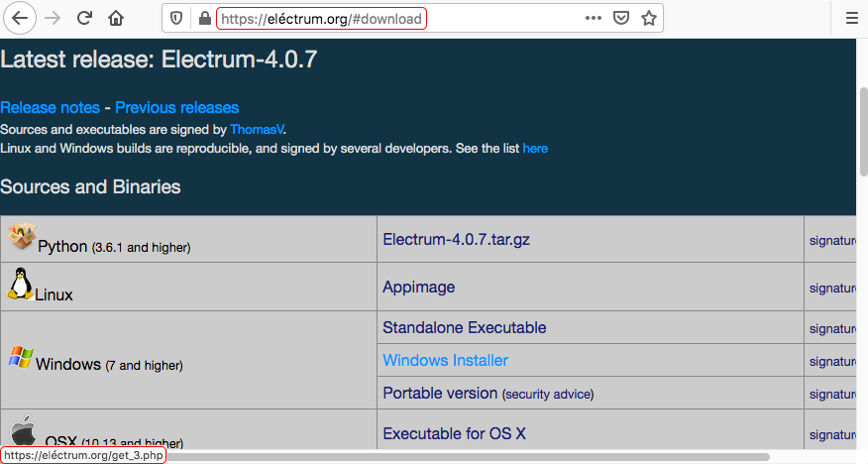Open the Firefox hamburger menu
The image size is (868, 464).
852,18
